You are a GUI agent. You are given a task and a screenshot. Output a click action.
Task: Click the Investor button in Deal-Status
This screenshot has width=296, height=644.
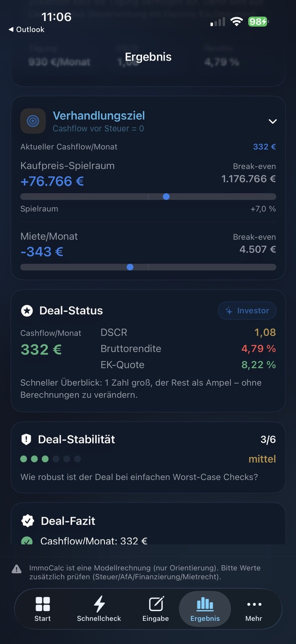click(247, 311)
